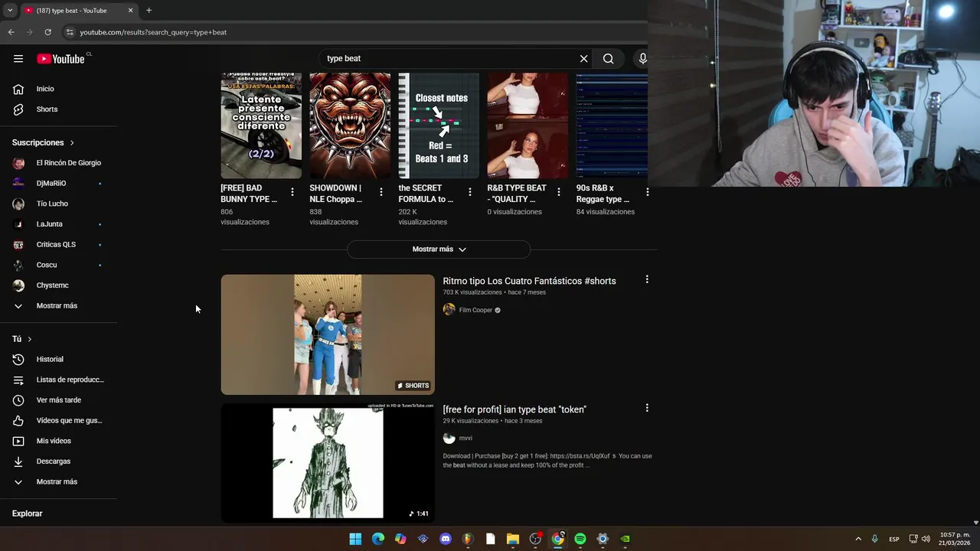Open File Explorer from the taskbar

pos(513,539)
